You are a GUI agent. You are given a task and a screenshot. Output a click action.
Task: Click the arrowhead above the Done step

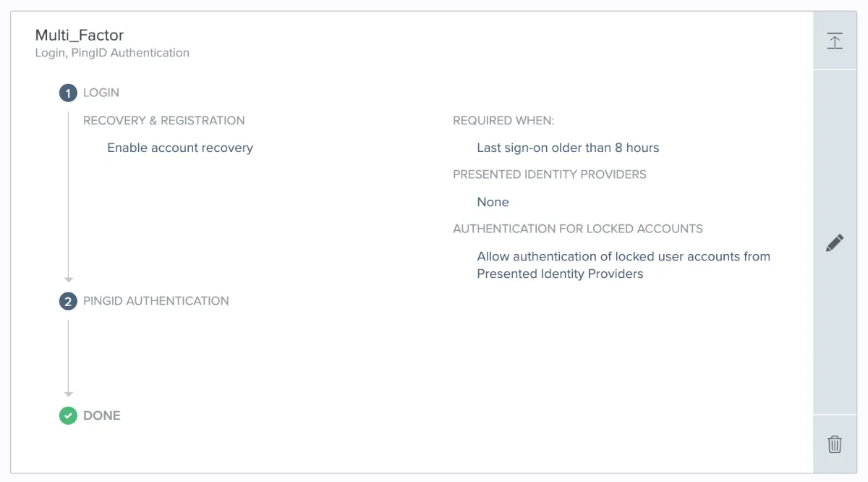69,393
